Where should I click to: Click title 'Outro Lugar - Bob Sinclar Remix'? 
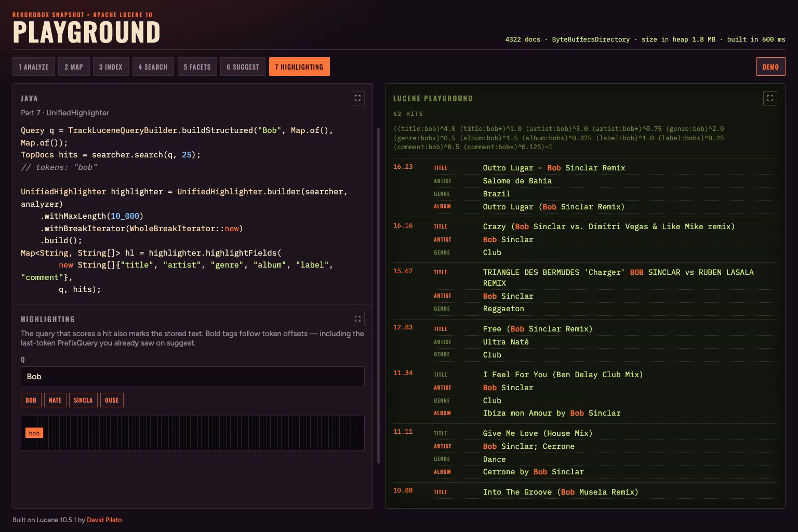coord(554,168)
